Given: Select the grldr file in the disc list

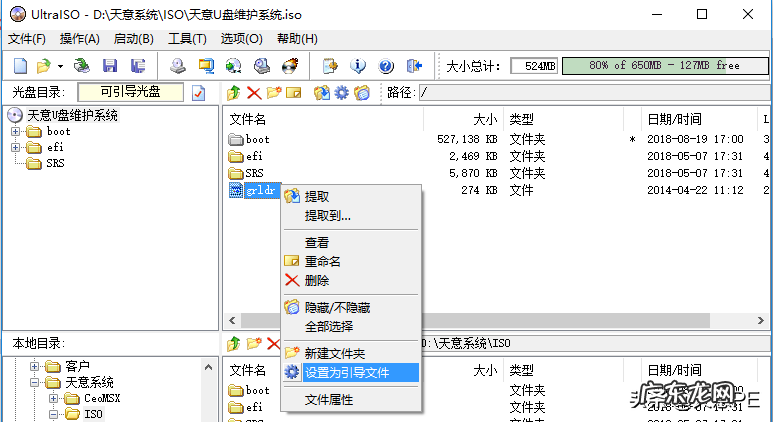Looking at the screenshot, I should pyautogui.click(x=260, y=190).
